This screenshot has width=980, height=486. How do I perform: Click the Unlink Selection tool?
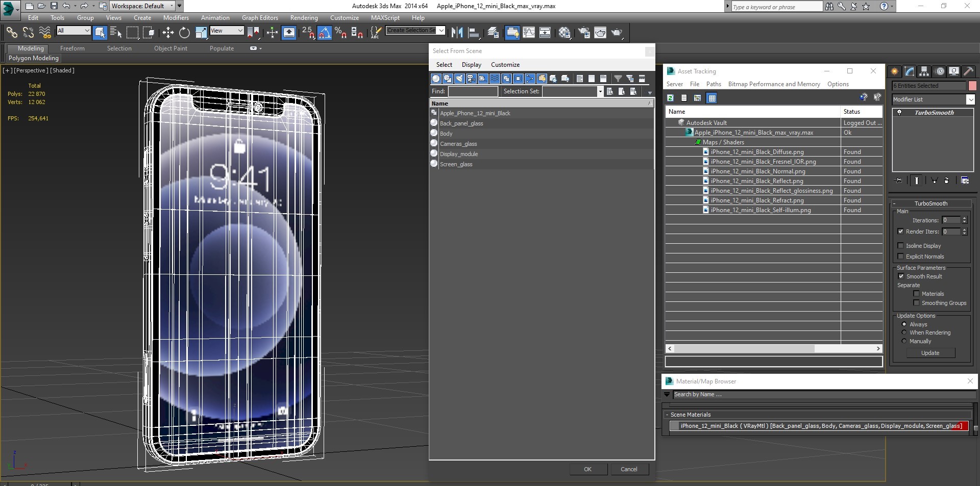(x=28, y=33)
